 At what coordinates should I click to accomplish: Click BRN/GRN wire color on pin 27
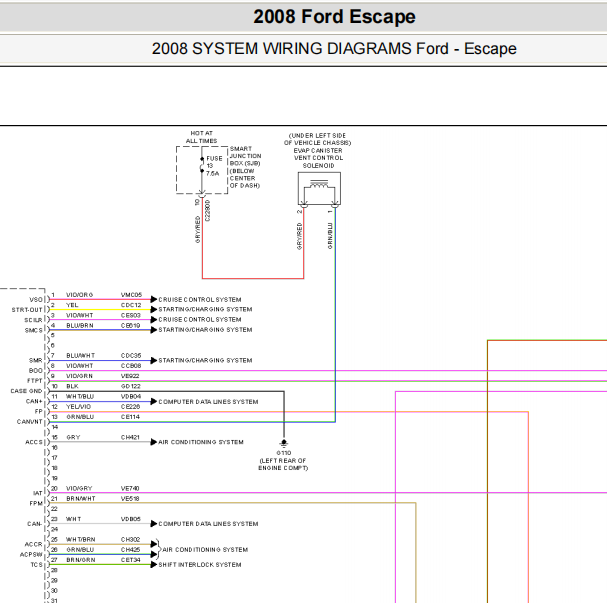tap(81, 560)
